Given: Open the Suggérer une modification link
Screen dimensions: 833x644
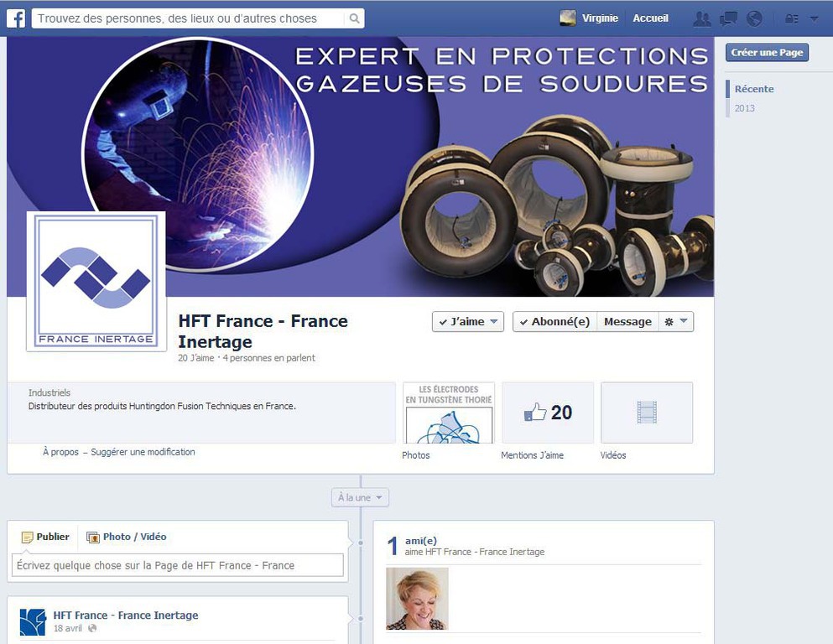Looking at the screenshot, I should click(x=143, y=452).
